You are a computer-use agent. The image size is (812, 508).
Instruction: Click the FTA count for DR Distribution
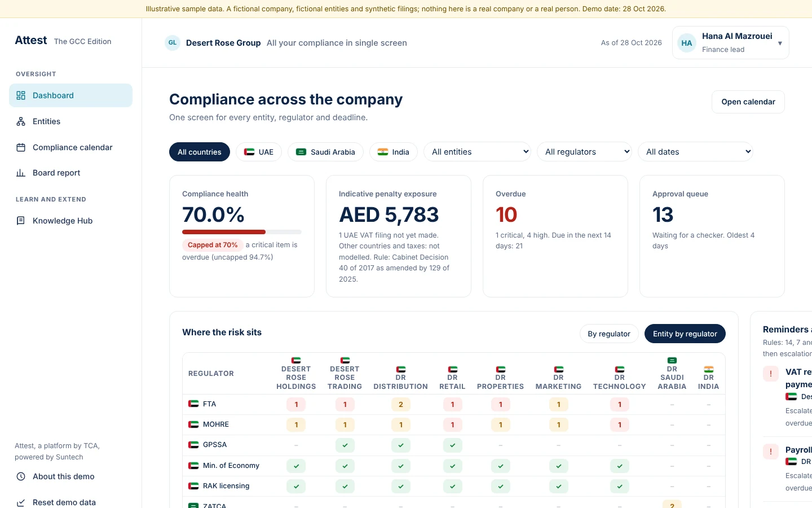tap(401, 404)
